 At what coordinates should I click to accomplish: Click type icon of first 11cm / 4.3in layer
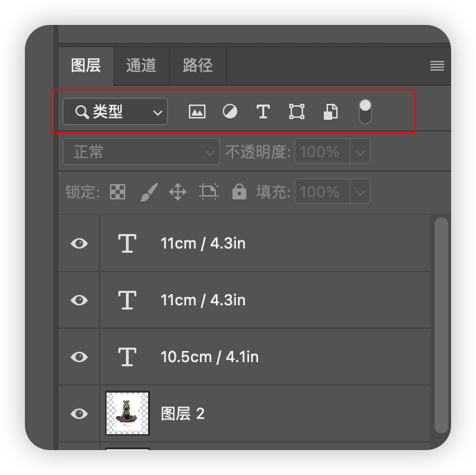click(x=127, y=244)
